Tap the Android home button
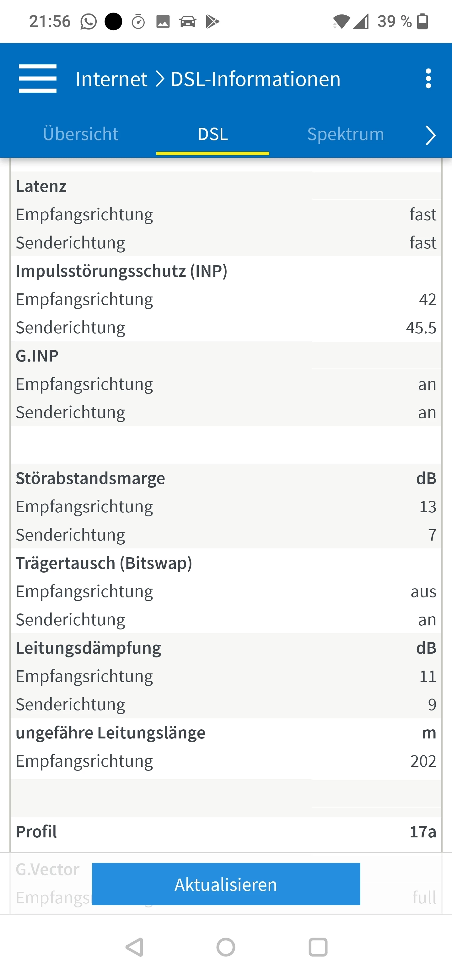 226,947
